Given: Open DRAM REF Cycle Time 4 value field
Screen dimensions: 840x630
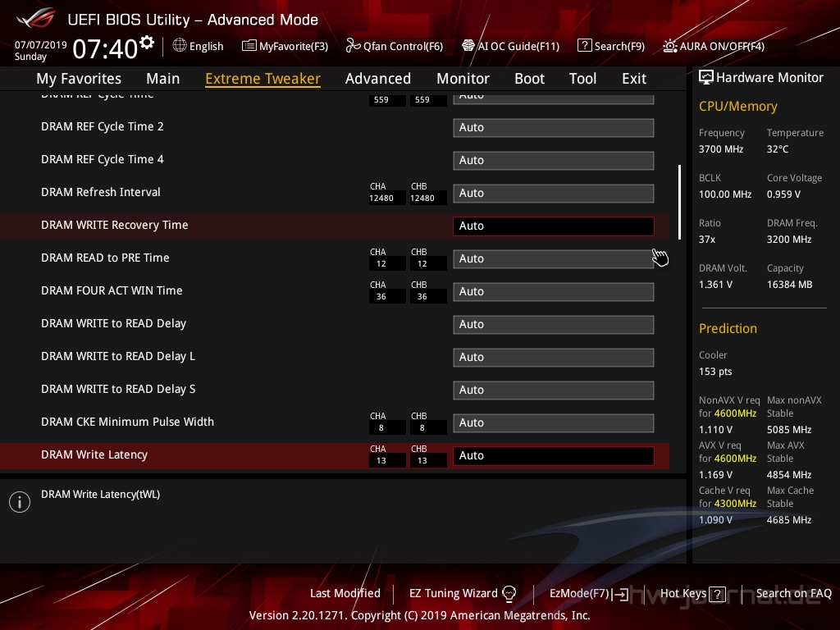Looking at the screenshot, I should (x=554, y=160).
